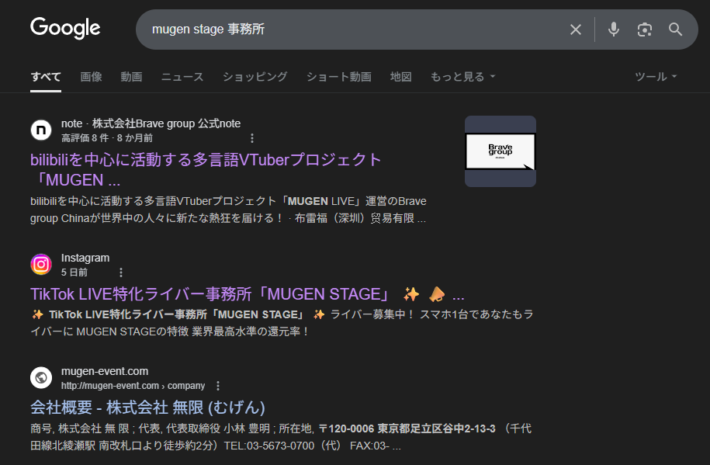Submit search with the magnifier icon
710x465 pixels.
click(675, 29)
